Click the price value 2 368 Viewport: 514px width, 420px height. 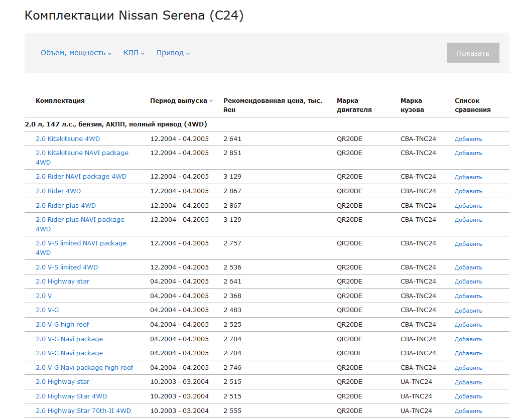232,296
